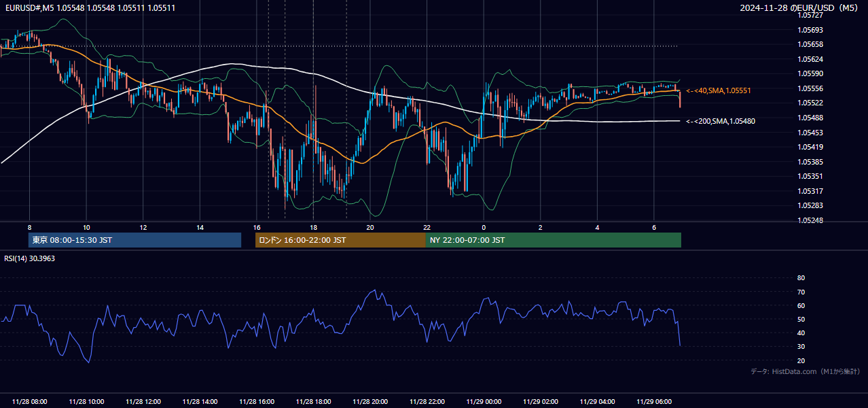
Task: Click the 11/28 16:00 time axis label
Action: click(x=257, y=401)
